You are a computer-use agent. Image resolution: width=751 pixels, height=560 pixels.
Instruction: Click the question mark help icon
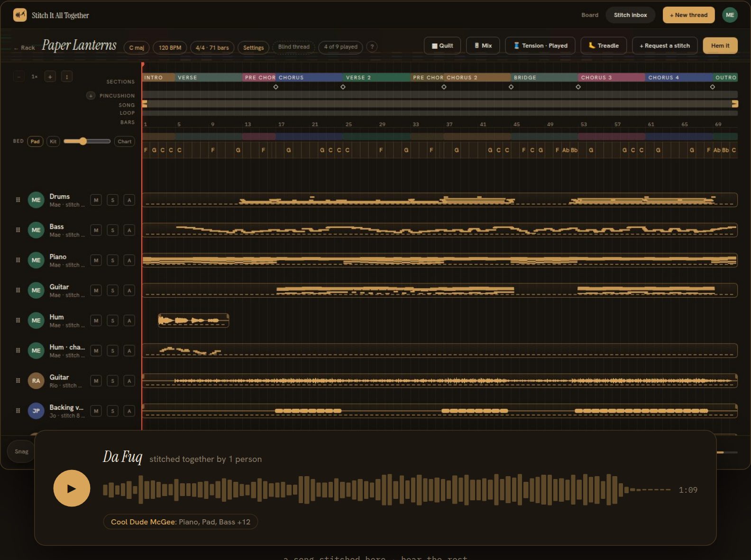[x=372, y=47]
